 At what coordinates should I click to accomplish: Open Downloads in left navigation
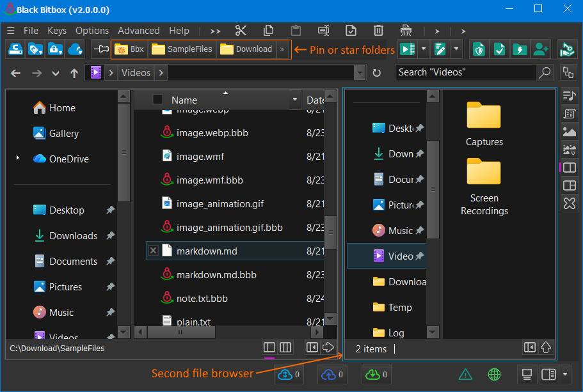[66, 235]
